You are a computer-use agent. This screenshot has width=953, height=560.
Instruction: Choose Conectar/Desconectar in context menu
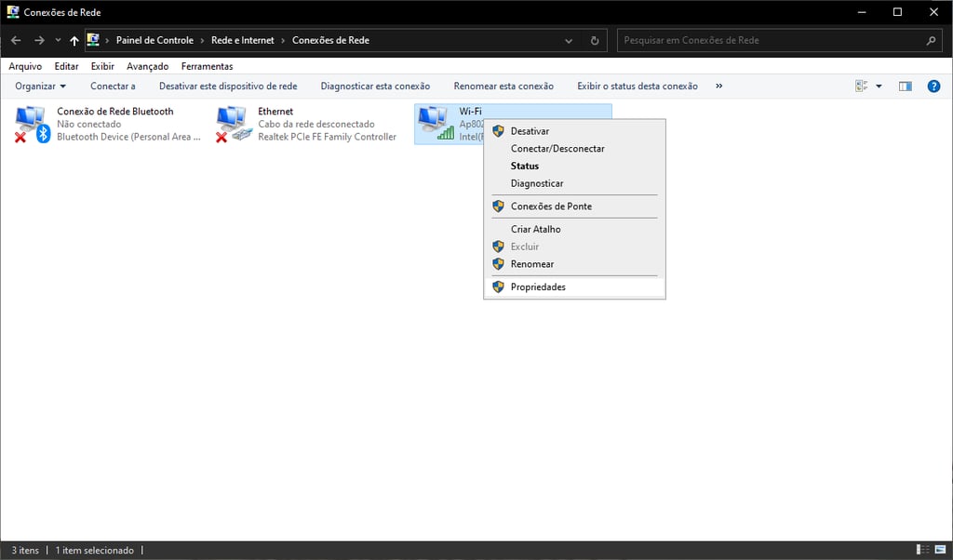pos(574,149)
